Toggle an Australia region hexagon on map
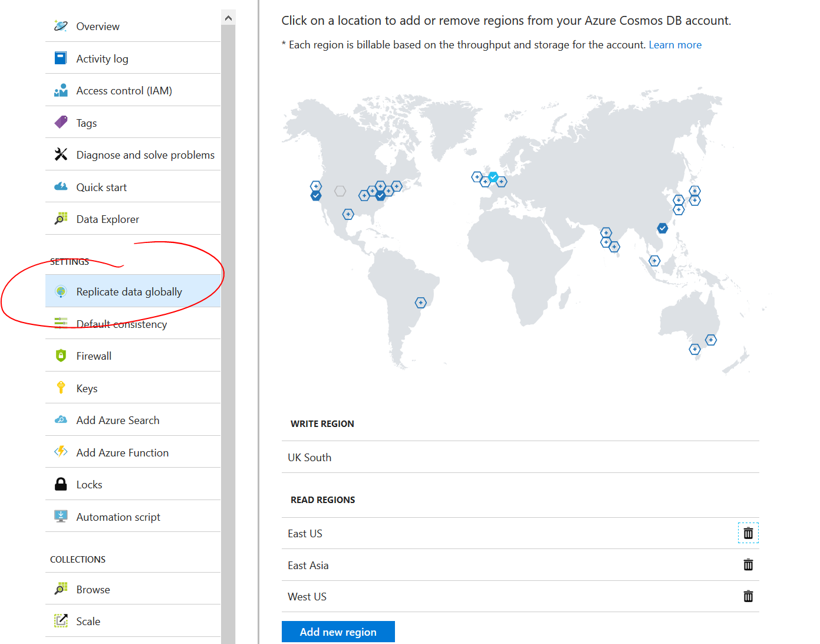This screenshot has width=820, height=644. click(x=710, y=340)
